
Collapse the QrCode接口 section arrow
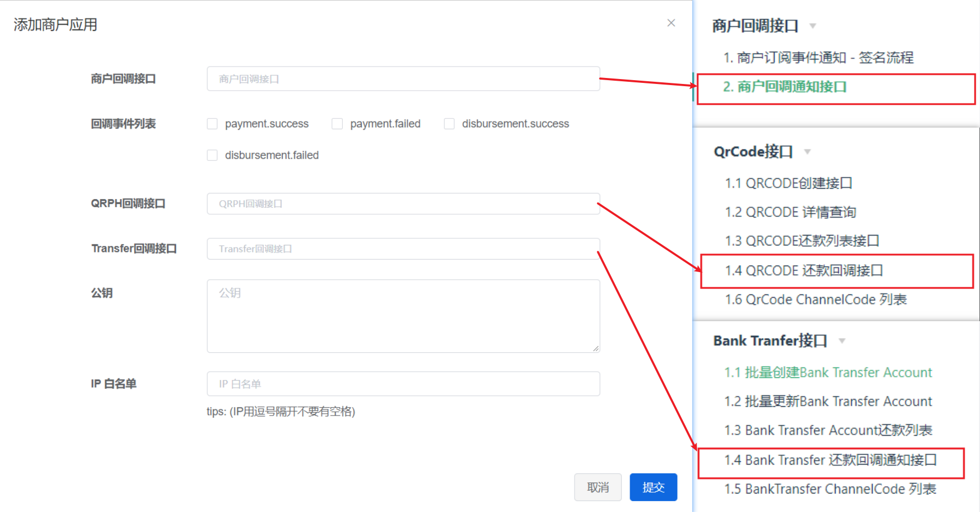pyautogui.click(x=807, y=152)
